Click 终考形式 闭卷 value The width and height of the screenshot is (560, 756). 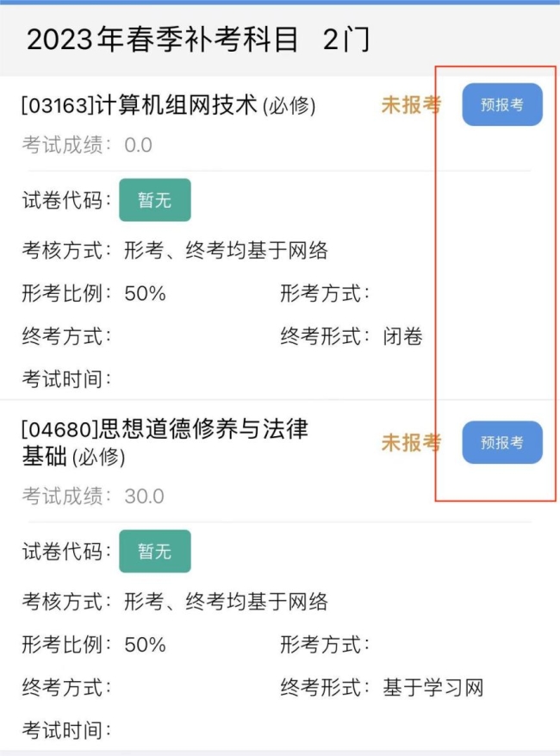point(402,336)
